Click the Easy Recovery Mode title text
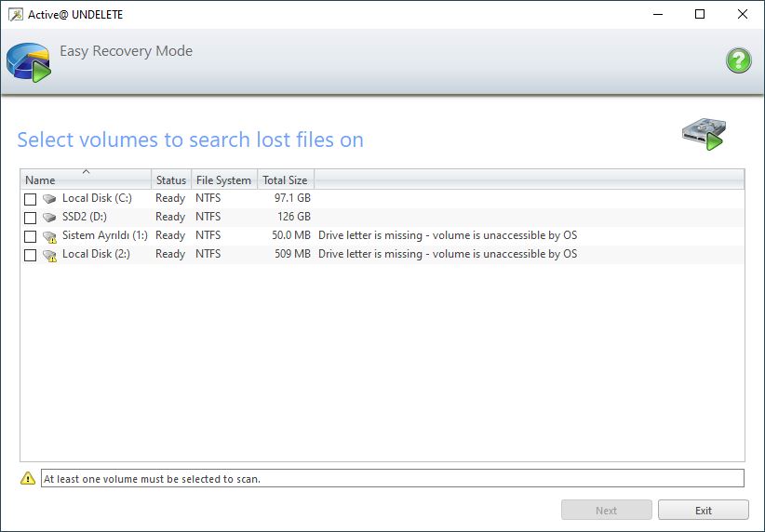 (x=126, y=51)
